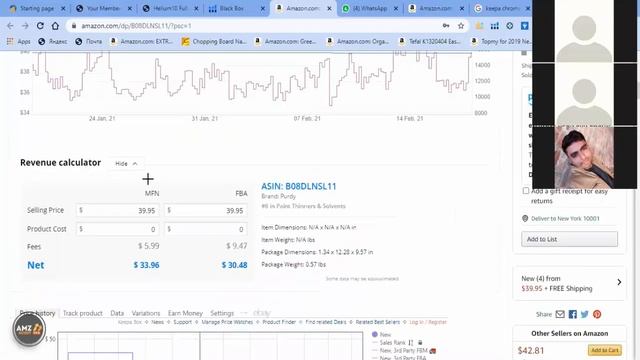Open the Яндекс bookmark
The height and width of the screenshot is (360, 640).
pyautogui.click(x=53, y=41)
